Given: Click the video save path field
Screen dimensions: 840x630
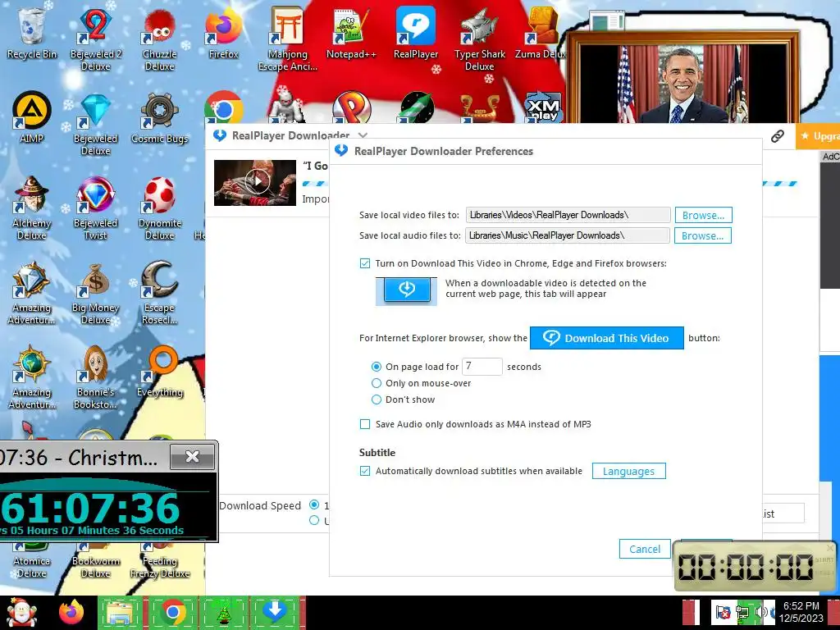Looking at the screenshot, I should click(x=568, y=215).
